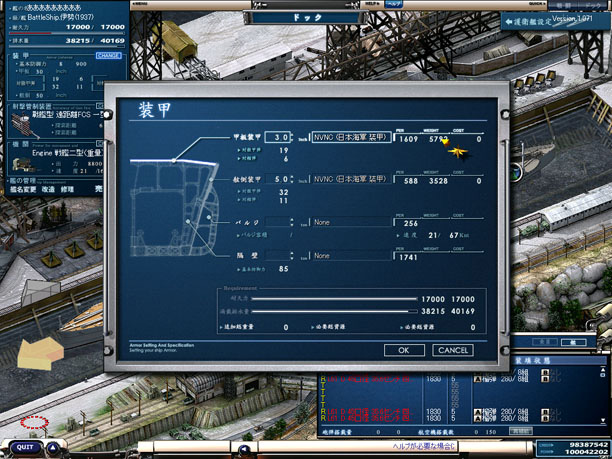This screenshot has height=459, width=612.
Task: Open the bulge type dropdown showing None
Action: (351, 222)
